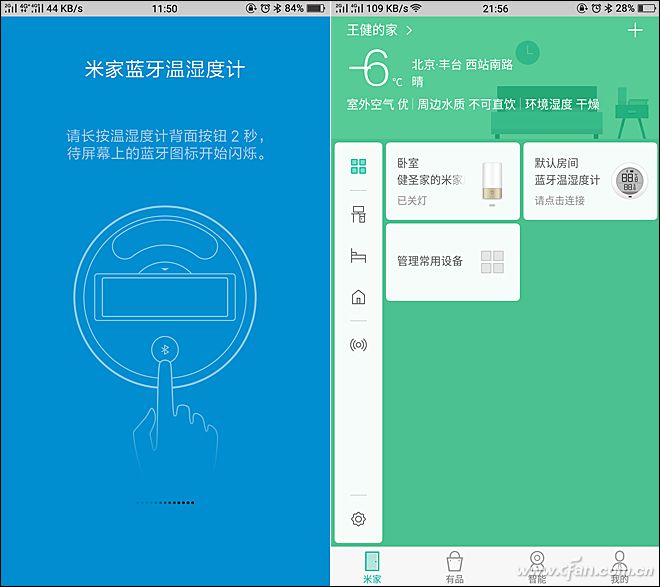Tap the 环境湿度 干燥 humidity status
This screenshot has width=660, height=587.
click(562, 104)
